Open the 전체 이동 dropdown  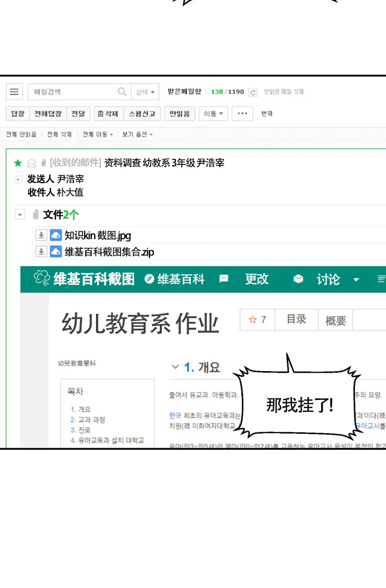pos(98,134)
